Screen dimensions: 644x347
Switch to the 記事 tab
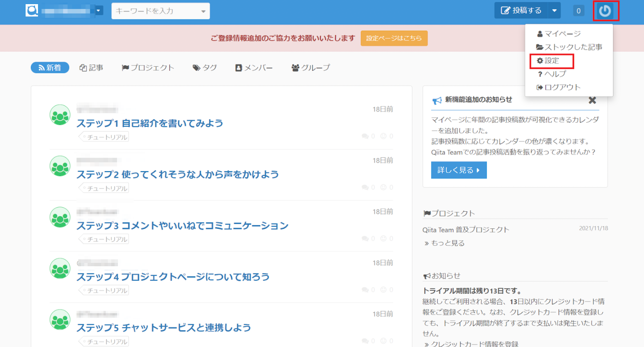(x=91, y=68)
